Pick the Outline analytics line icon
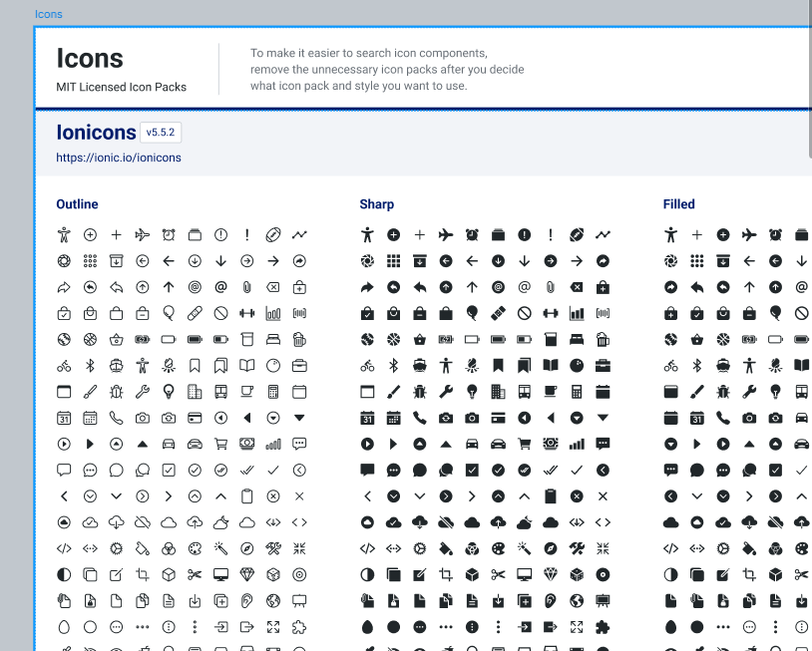 299,235
